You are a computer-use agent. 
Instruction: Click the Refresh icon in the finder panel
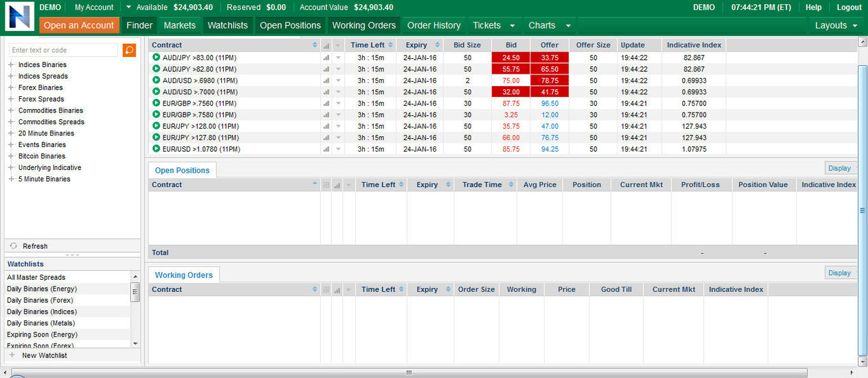14,246
